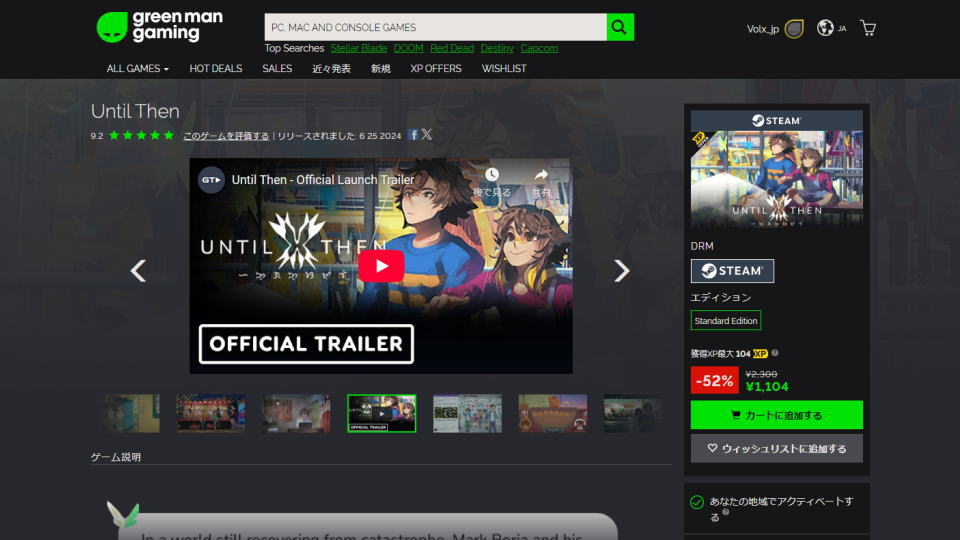Open the GT channel icon on the video
This screenshot has width=960, height=540.
(211, 180)
